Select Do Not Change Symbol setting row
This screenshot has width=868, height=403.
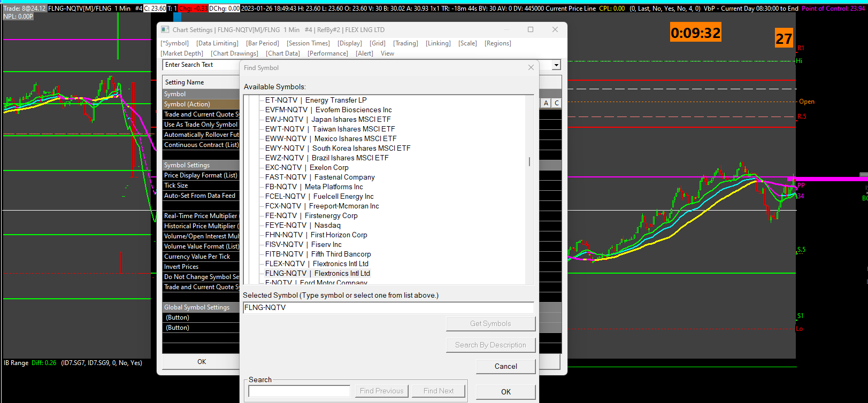[201, 277]
